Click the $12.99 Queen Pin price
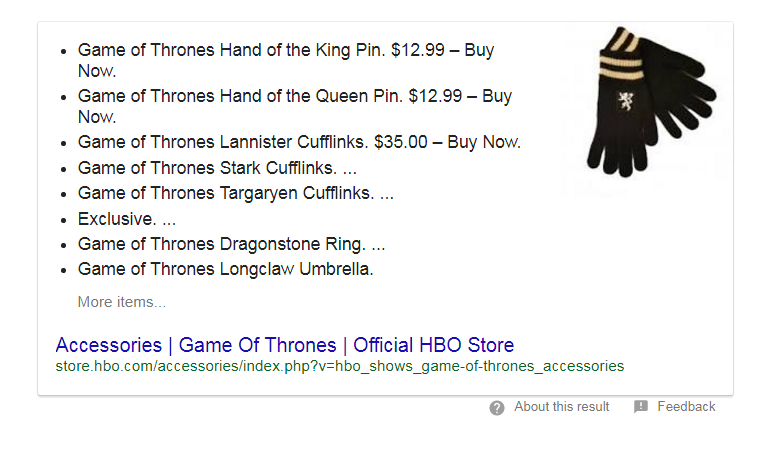The height and width of the screenshot is (456, 780). click(435, 96)
